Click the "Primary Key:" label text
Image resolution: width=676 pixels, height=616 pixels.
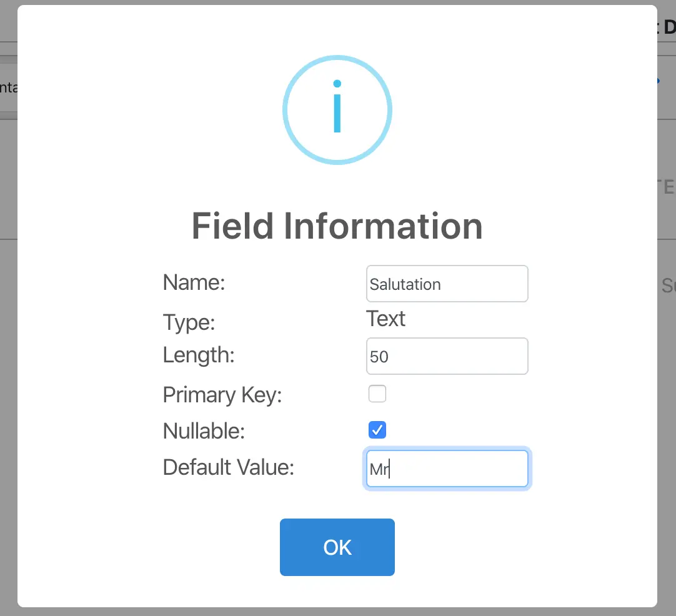[x=222, y=395]
